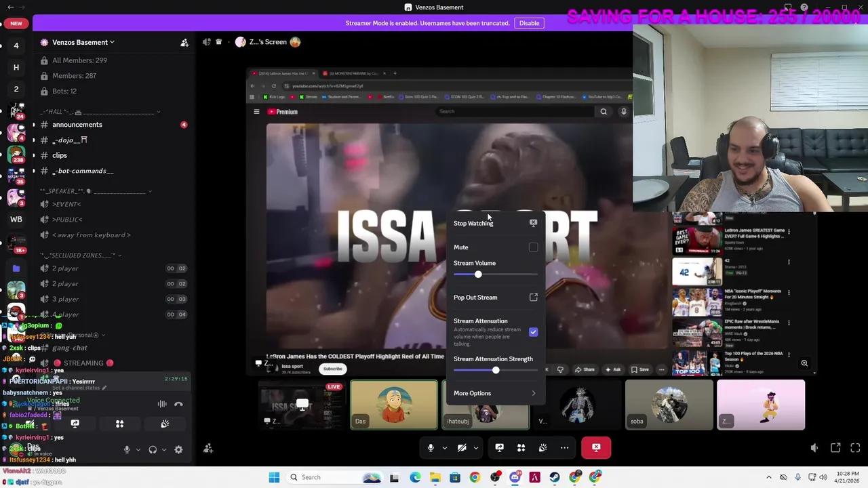This screenshot has width=868, height=488.
Task: Select the LIVE stream preview tile
Action: pyautogui.click(x=302, y=405)
